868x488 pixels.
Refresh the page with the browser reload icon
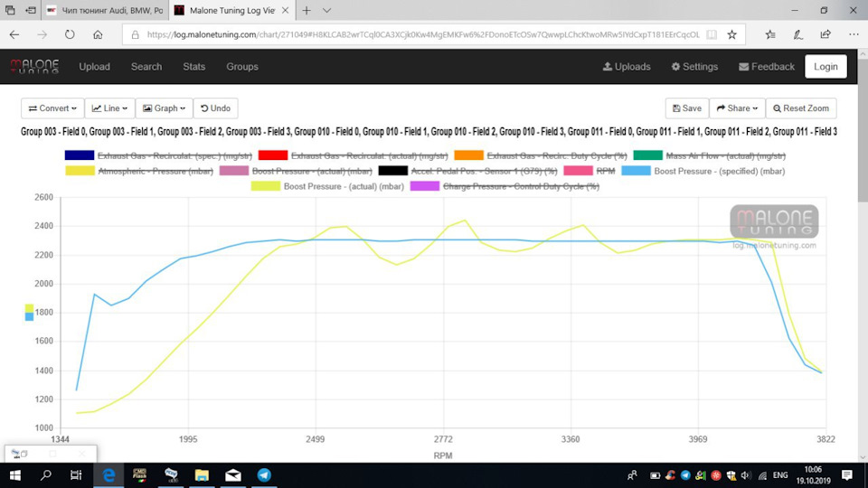(70, 34)
